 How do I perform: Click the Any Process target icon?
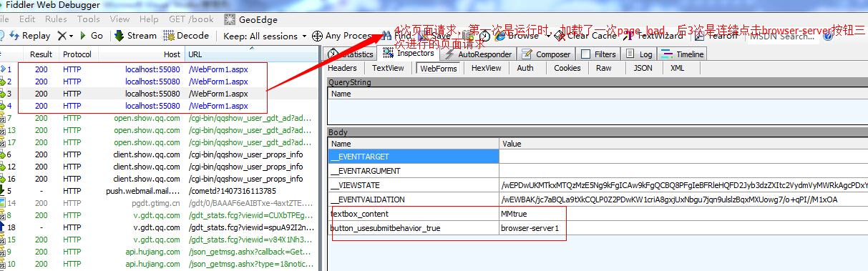pos(318,36)
